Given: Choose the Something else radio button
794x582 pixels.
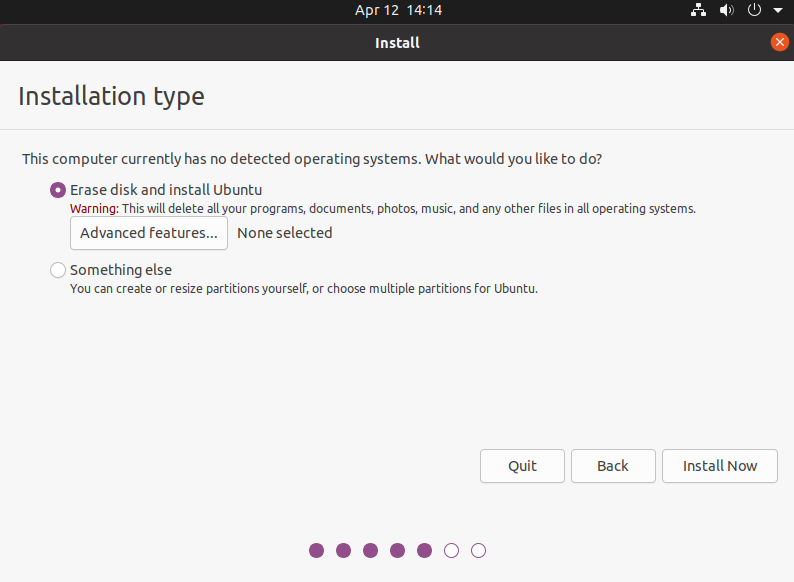Looking at the screenshot, I should [58, 270].
